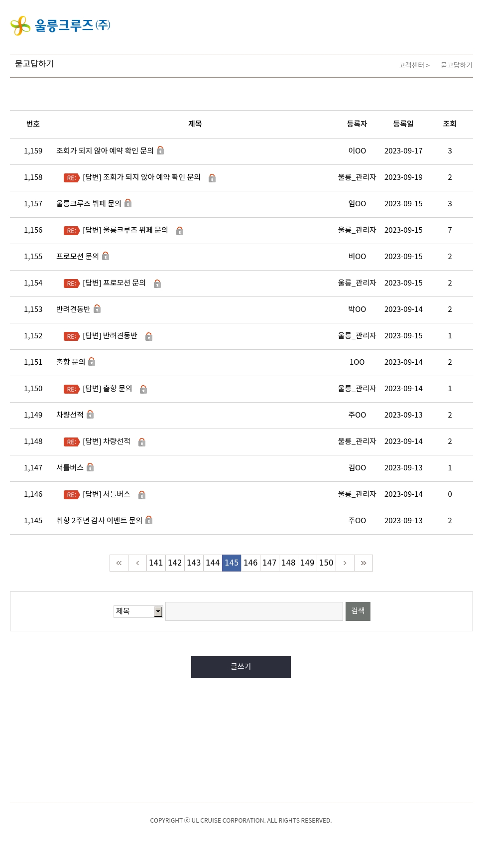Open post 울릉크루즈 뷔페 문의
Viewport: 483px width, 868px height.
click(x=89, y=203)
